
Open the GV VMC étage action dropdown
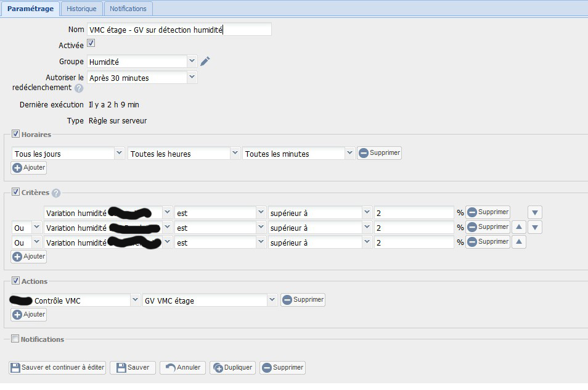click(210, 301)
